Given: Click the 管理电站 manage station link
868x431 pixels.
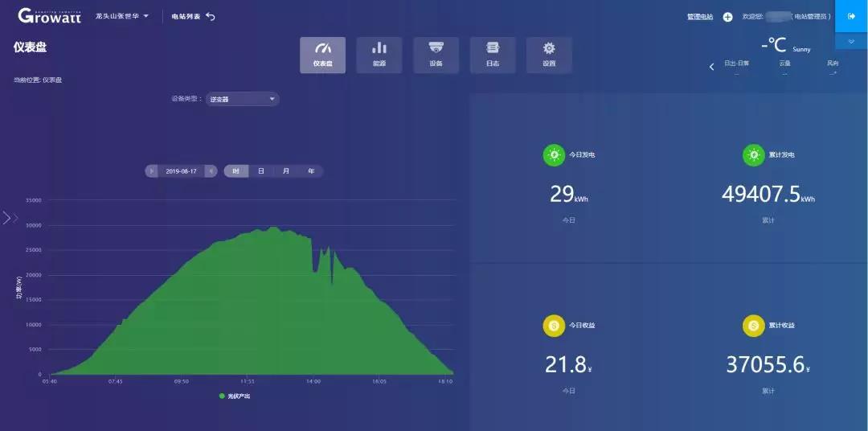Looking at the screenshot, I should [x=699, y=17].
